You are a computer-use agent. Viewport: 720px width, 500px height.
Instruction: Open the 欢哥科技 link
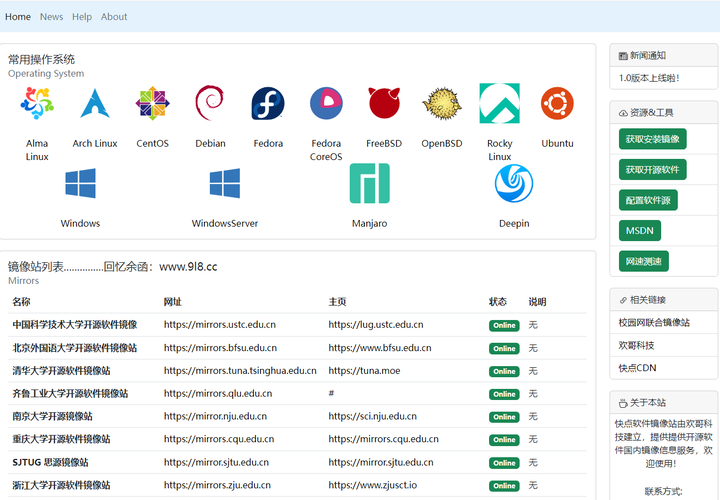[x=636, y=345]
